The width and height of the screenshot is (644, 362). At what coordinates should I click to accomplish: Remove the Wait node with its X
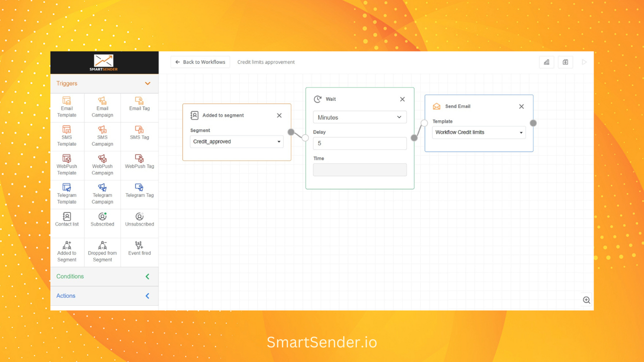(402, 99)
